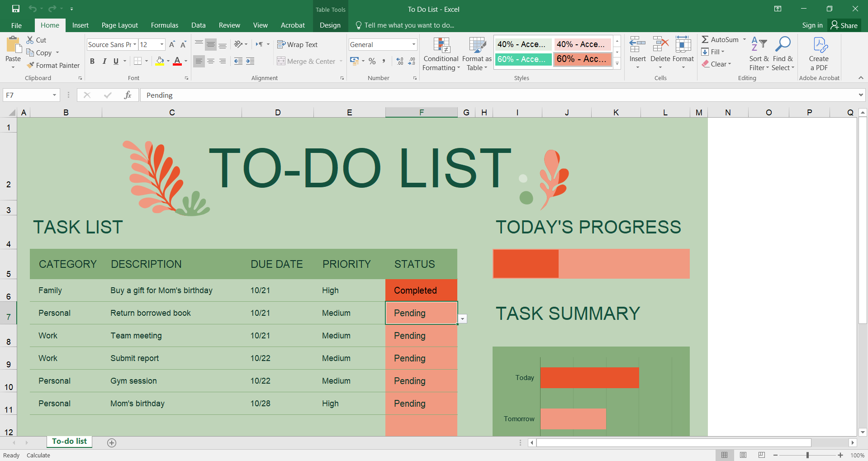Add a new sheet with plus icon
Viewport: 868px width, 461px height.
[x=112, y=443]
